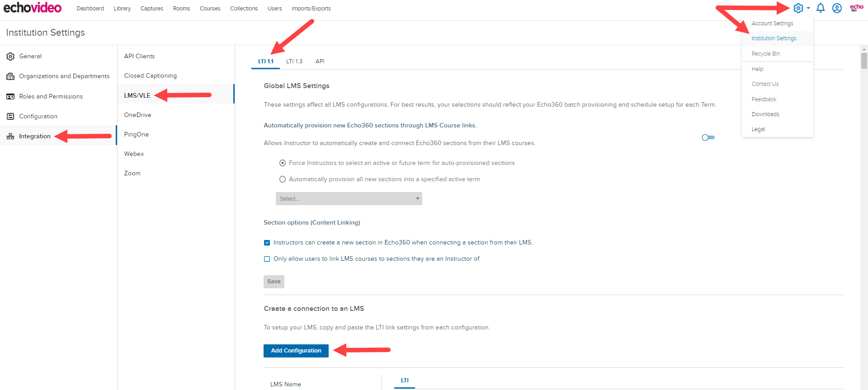This screenshot has width=868, height=390.
Task: Open the Dashboard menu
Action: click(x=90, y=9)
